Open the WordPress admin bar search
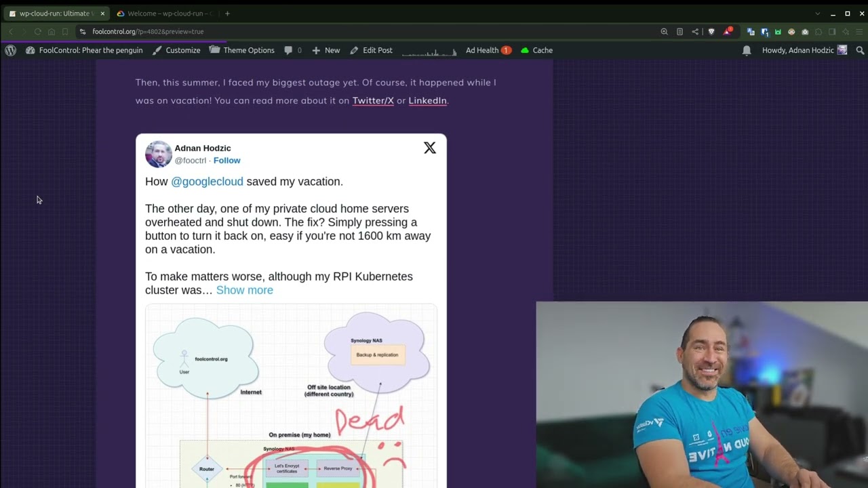 (860, 50)
